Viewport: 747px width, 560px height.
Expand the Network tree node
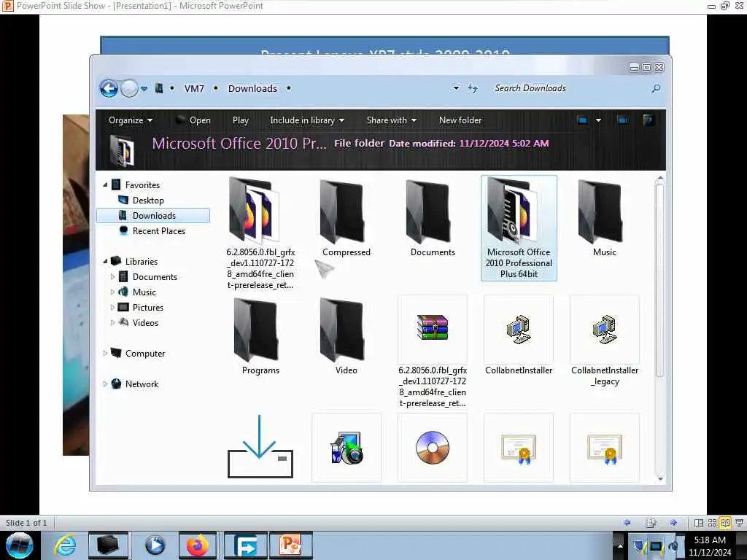pyautogui.click(x=105, y=384)
